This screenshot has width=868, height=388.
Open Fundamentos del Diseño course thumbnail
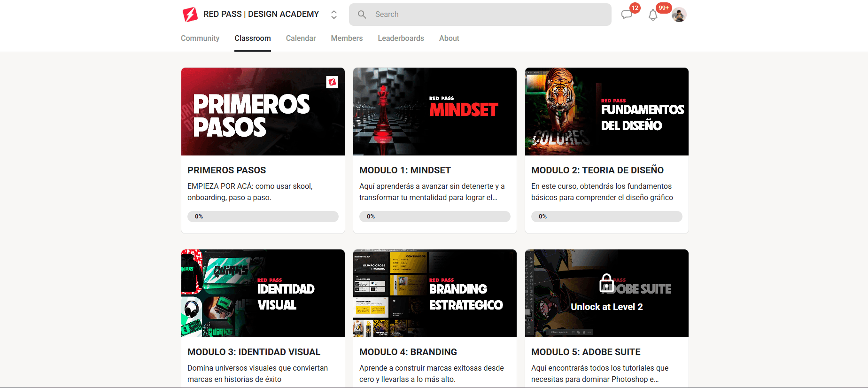[607, 111]
